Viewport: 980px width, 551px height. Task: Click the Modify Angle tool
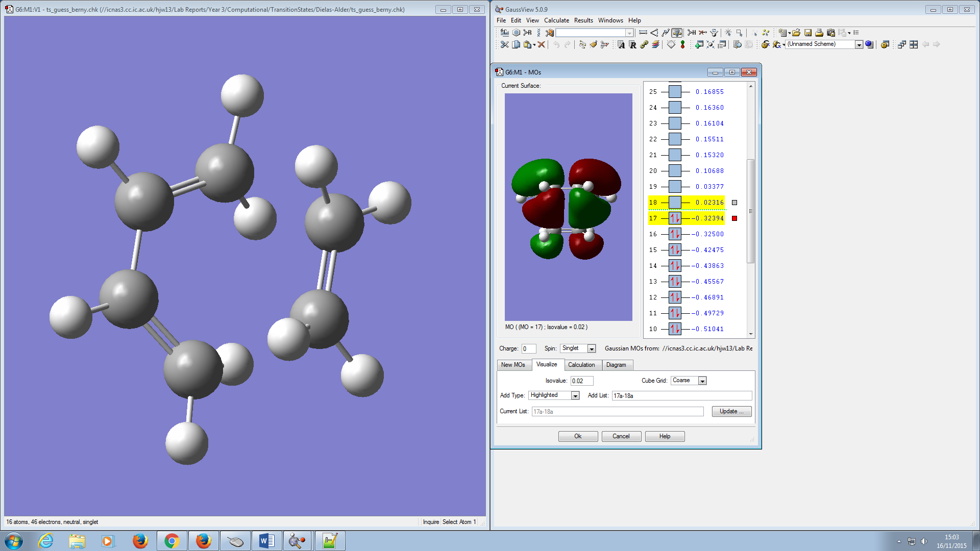(x=654, y=33)
